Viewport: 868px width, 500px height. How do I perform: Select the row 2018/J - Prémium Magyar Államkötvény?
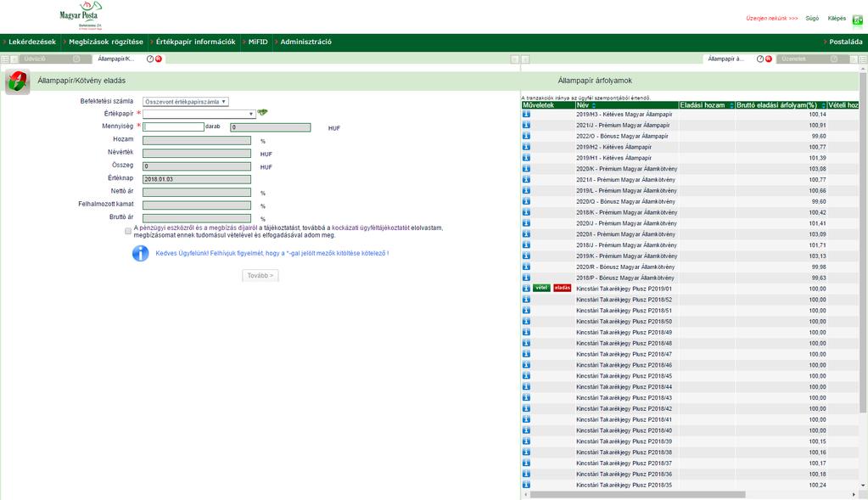[690, 244]
